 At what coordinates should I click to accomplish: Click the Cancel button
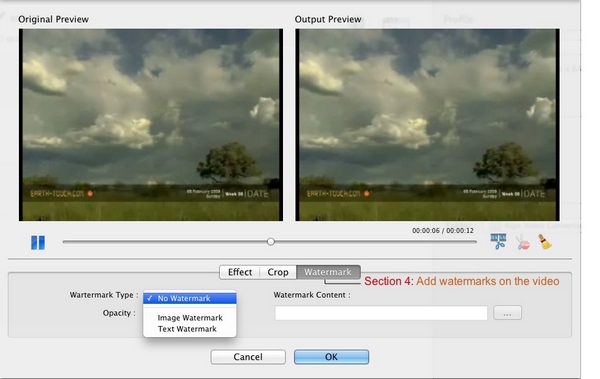pyautogui.click(x=248, y=357)
